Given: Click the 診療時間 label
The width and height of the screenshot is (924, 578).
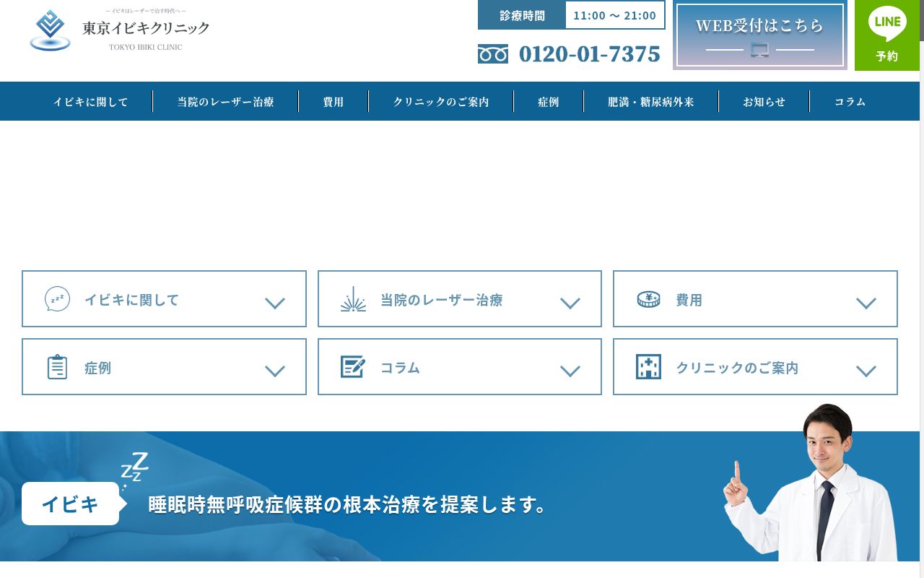Looking at the screenshot, I should tap(522, 15).
